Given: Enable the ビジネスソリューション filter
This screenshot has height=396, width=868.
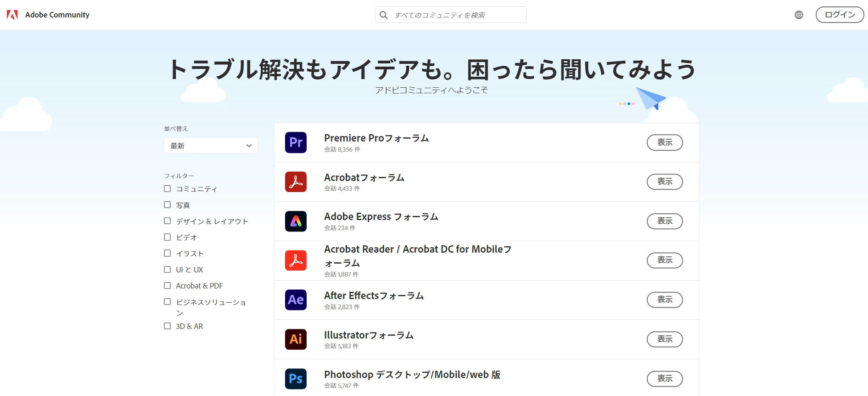Looking at the screenshot, I should tap(168, 302).
